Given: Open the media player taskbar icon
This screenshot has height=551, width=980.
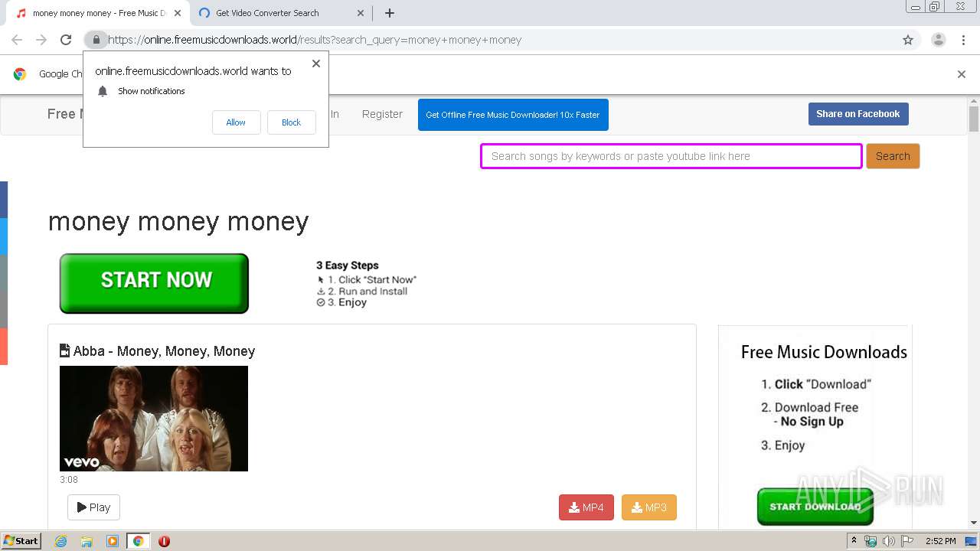Looking at the screenshot, I should [x=113, y=541].
